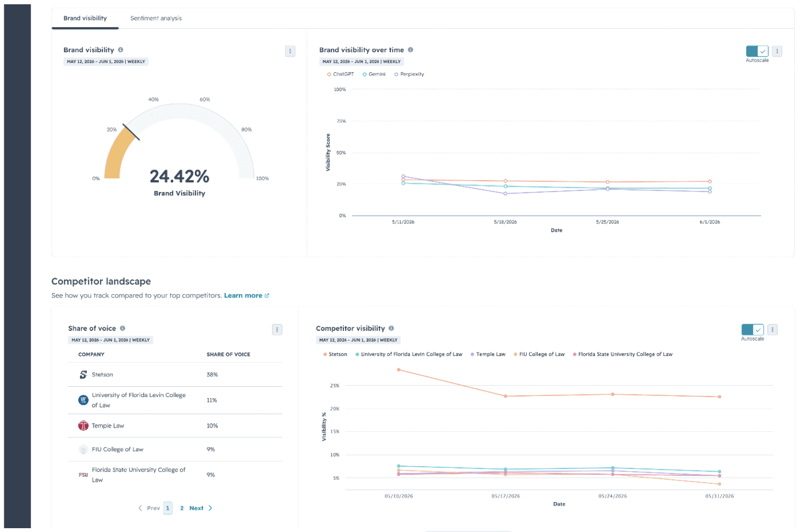This screenshot has height=532, width=811.
Task: Click the right chevron after Next
Action: (211, 508)
